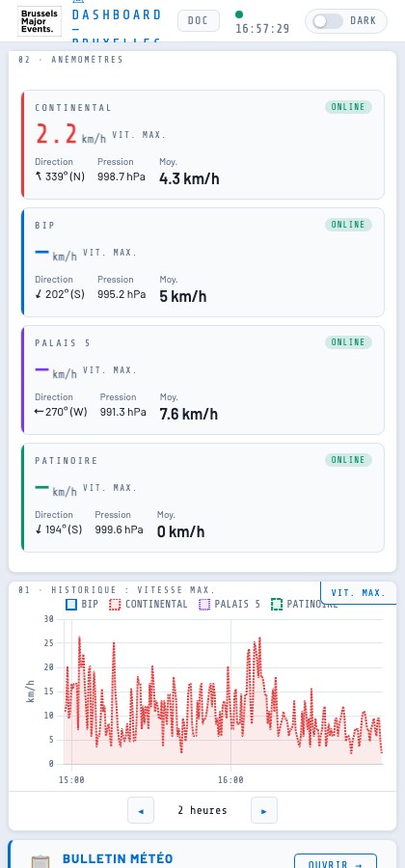Open the 2 heures range selector
This screenshot has width=405, height=868.
point(202,810)
